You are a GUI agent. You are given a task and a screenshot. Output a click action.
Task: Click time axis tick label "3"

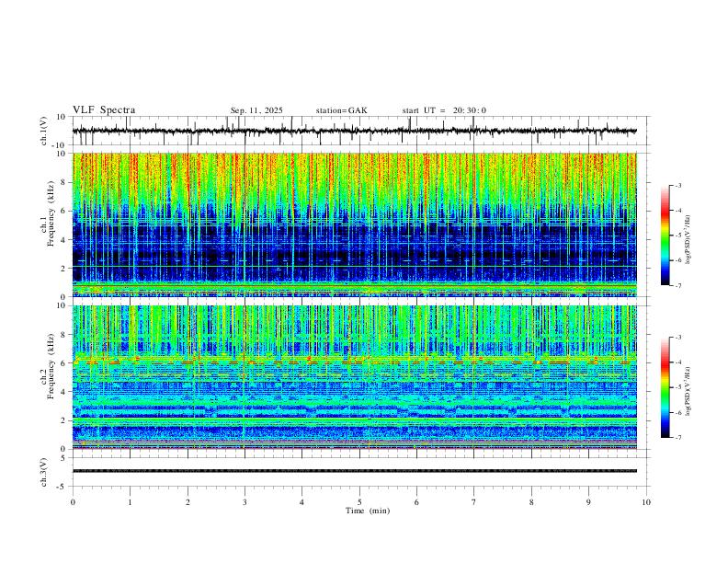click(x=245, y=502)
